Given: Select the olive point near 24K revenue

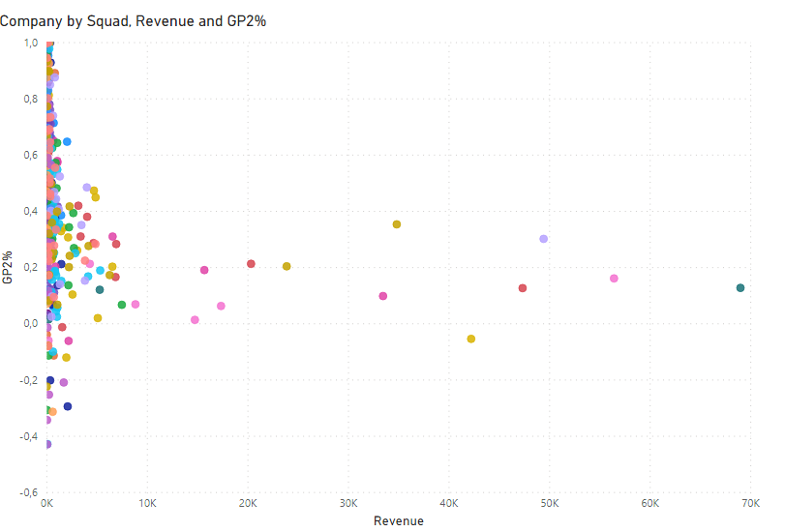Looking at the screenshot, I should click(287, 267).
